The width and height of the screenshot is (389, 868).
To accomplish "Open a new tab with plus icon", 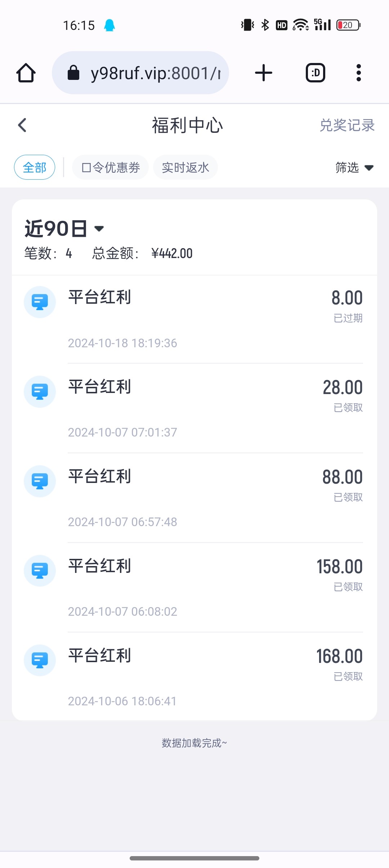I will click(263, 73).
